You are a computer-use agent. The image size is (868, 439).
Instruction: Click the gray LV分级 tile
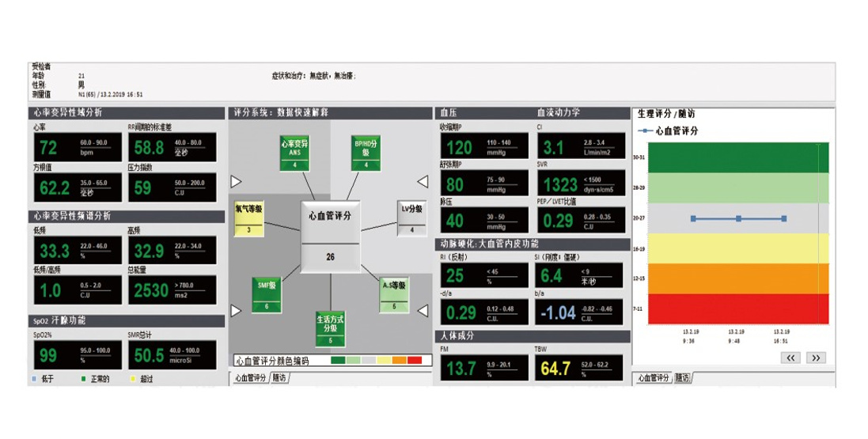(x=411, y=219)
